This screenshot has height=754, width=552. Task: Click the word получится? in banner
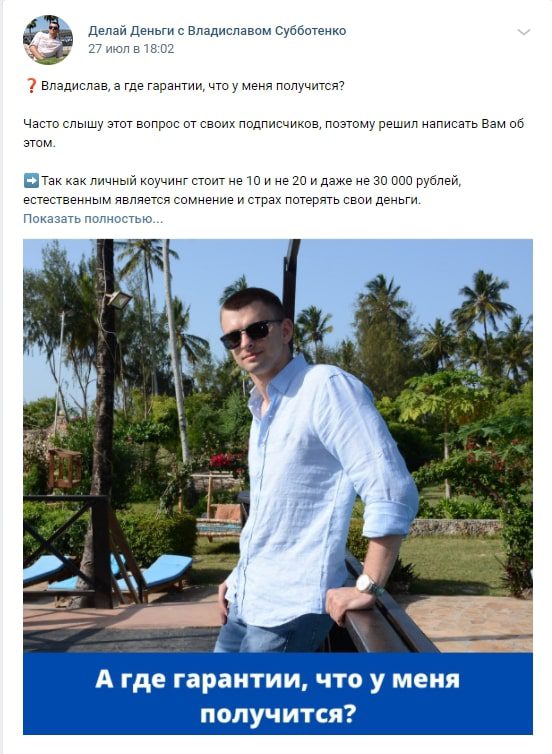(277, 714)
